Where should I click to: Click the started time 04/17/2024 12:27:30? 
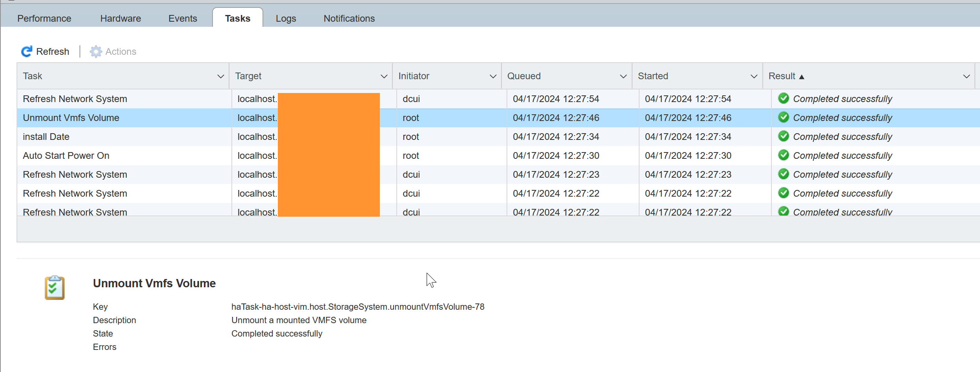click(688, 156)
